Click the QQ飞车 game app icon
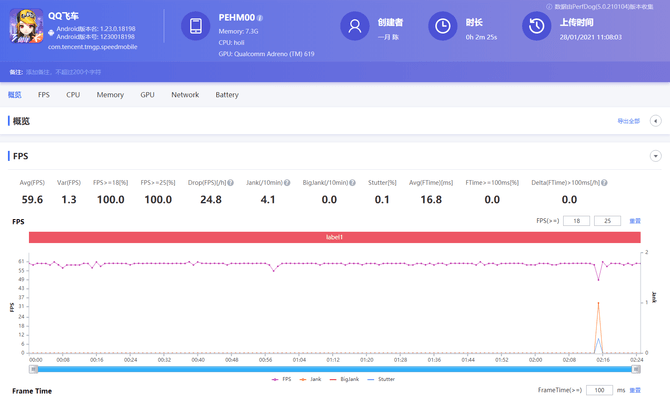670x396 pixels. click(x=26, y=26)
